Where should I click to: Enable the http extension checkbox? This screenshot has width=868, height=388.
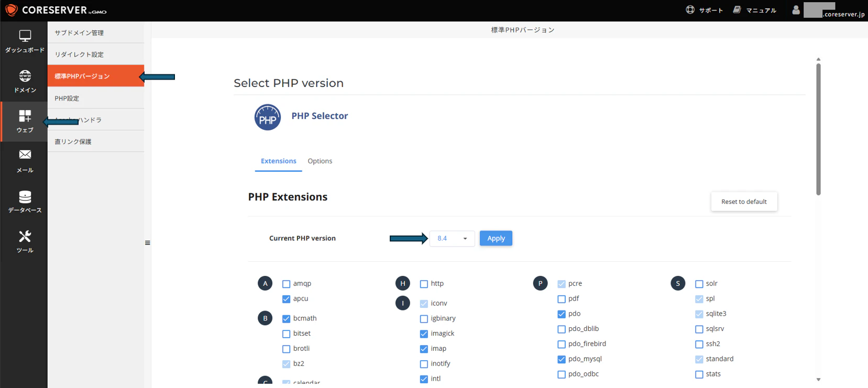click(424, 284)
